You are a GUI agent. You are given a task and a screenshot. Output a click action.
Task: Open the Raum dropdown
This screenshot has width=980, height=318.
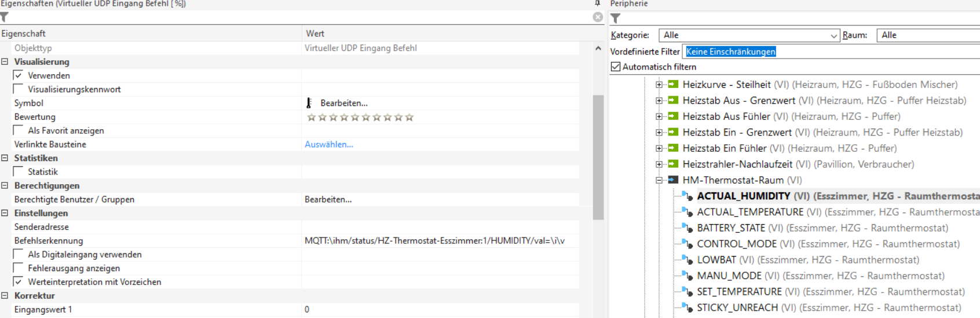[x=928, y=35]
